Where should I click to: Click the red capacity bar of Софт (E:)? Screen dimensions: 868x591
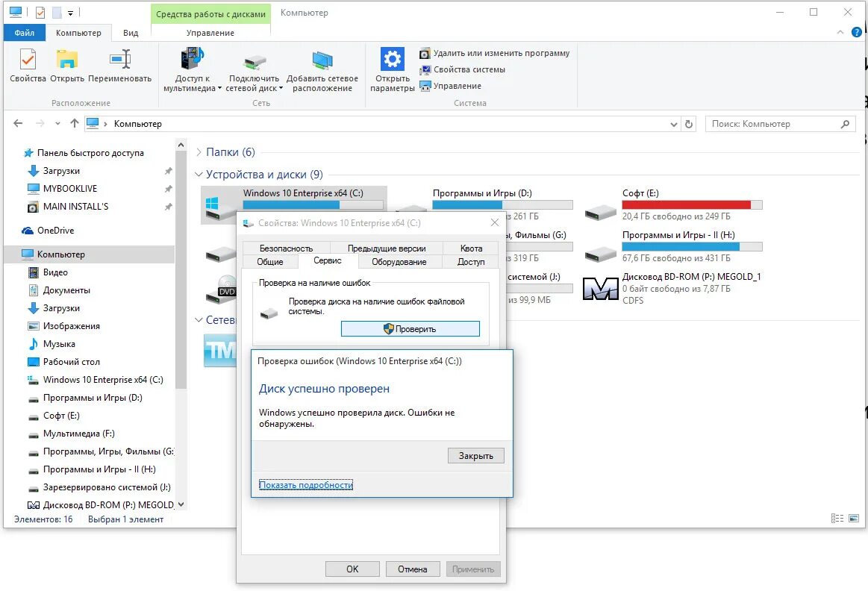687,204
